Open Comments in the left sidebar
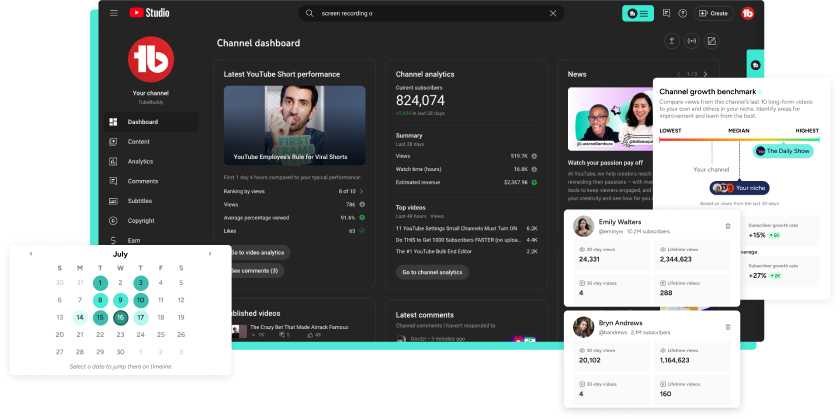The height and width of the screenshot is (419, 840). click(x=142, y=181)
